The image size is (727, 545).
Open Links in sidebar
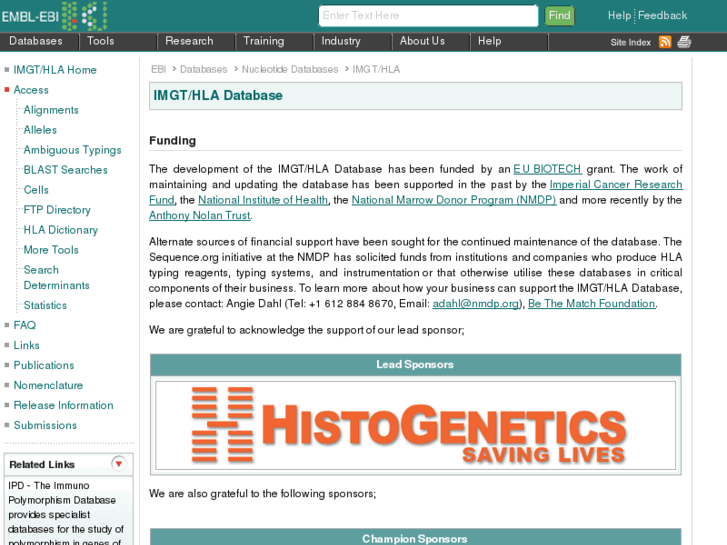[26, 345]
